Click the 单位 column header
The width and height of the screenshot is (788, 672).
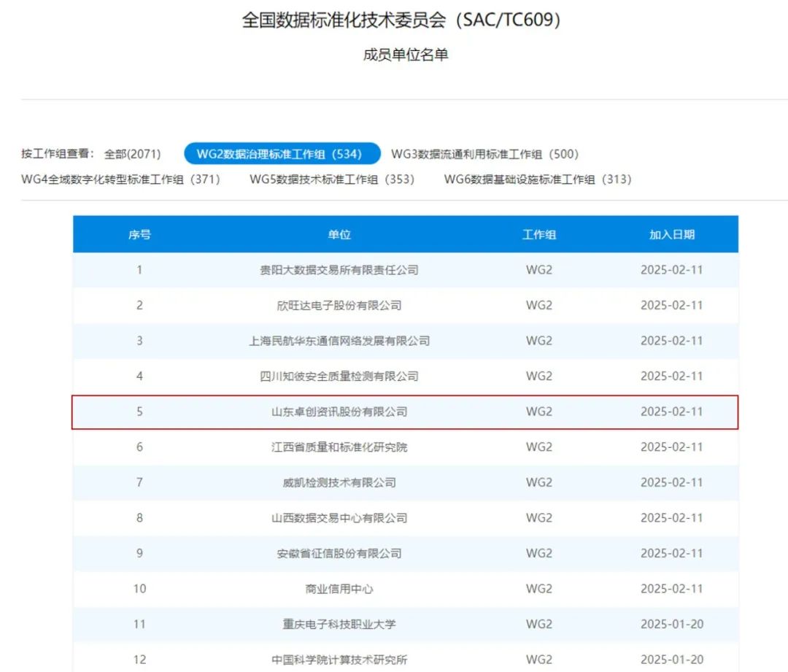coord(339,235)
